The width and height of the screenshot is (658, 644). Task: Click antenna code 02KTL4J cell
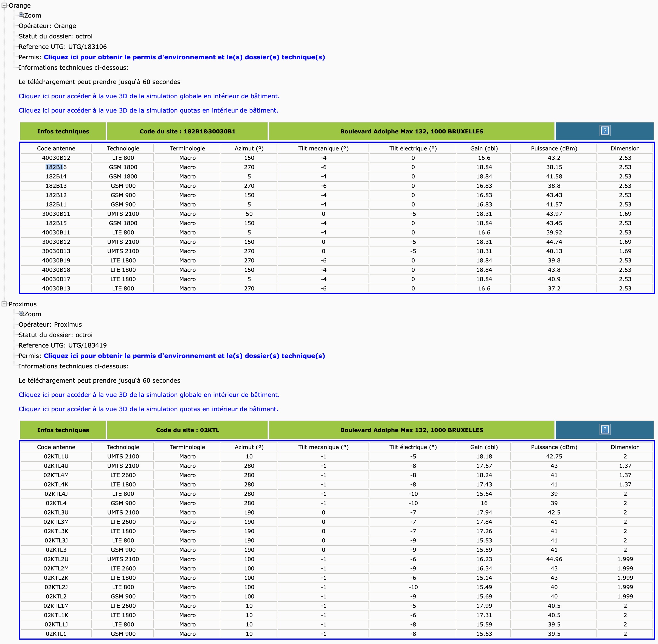tap(56, 494)
